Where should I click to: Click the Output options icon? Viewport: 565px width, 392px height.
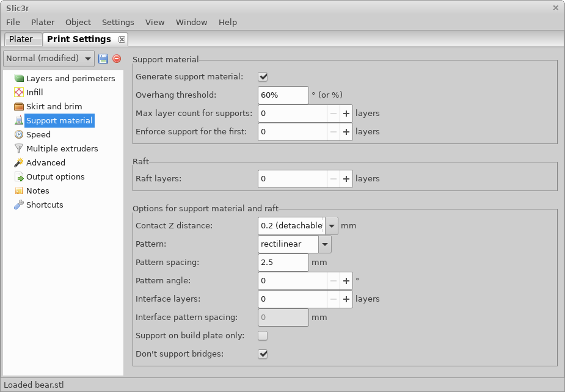click(19, 176)
